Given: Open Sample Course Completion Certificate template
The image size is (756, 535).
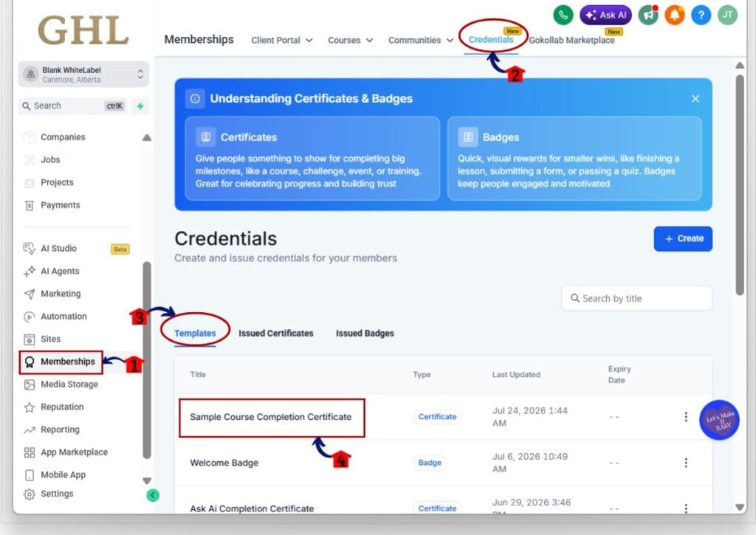Looking at the screenshot, I should pyautogui.click(x=270, y=417).
